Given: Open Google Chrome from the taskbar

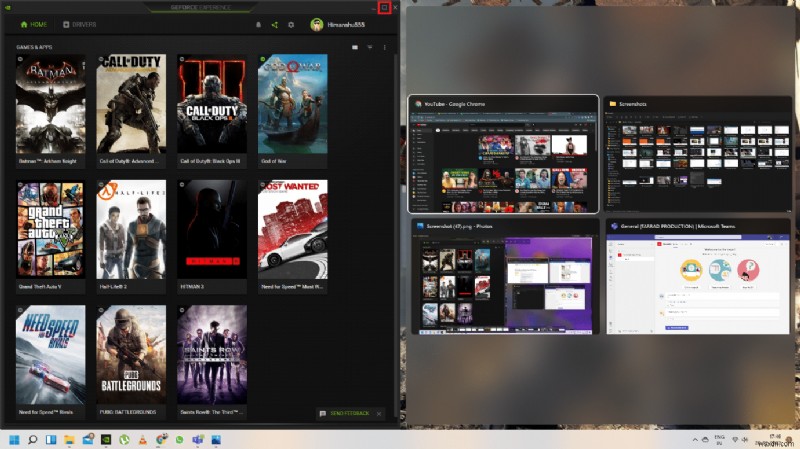Looking at the screenshot, I should (x=161, y=439).
